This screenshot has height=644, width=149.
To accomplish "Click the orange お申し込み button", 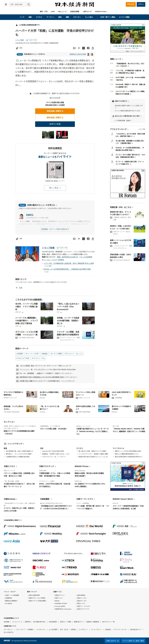I will (x=130, y=4).
